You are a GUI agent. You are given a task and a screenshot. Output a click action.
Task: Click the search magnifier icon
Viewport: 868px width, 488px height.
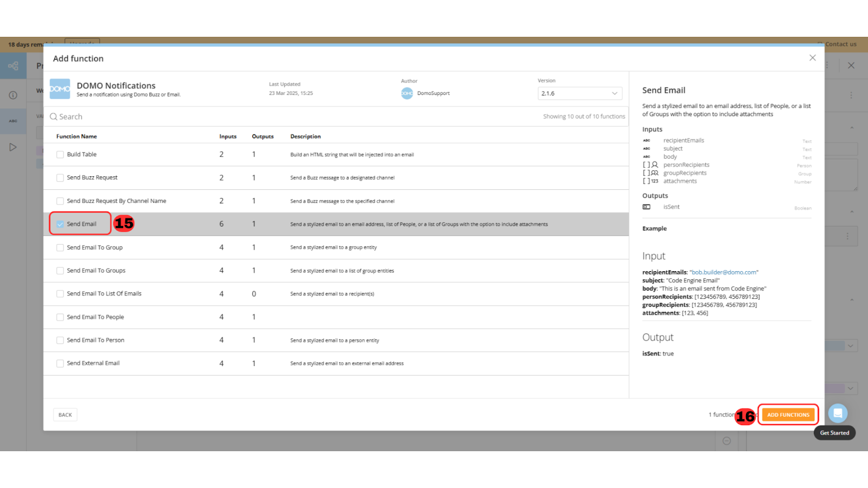54,117
